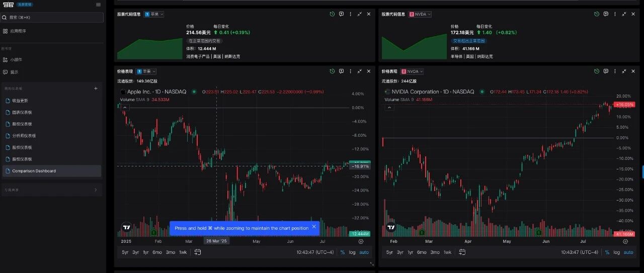Toggle auto scale on Apple chart
Screen dimensions: 644x273
(364, 252)
